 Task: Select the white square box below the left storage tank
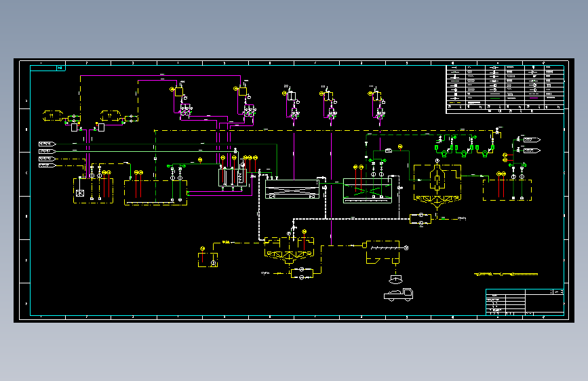pyautogui.click(x=74, y=127)
